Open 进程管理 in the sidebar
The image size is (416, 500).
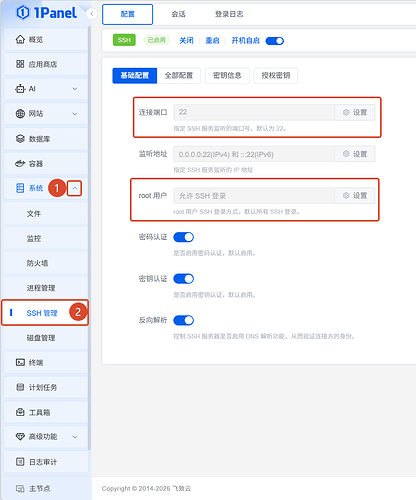coord(46,288)
